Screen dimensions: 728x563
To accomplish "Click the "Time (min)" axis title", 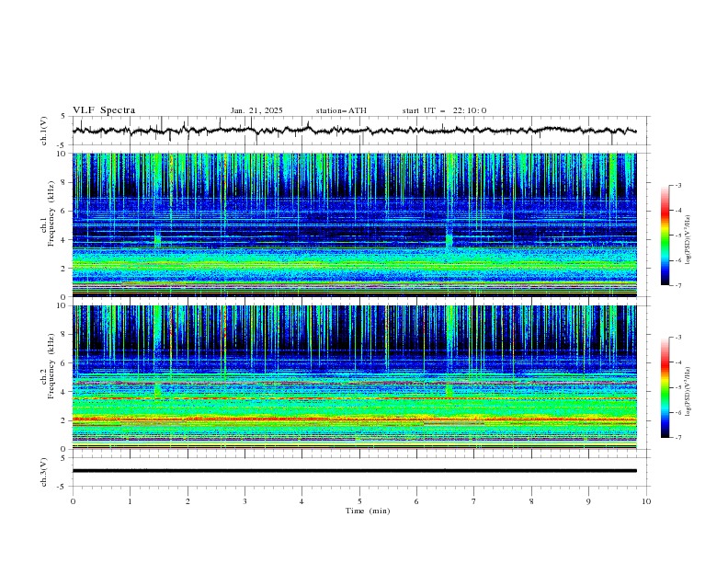I will pos(368,511).
